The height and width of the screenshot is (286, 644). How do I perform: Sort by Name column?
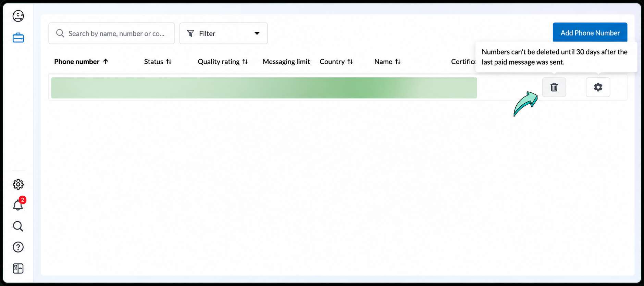pos(387,62)
